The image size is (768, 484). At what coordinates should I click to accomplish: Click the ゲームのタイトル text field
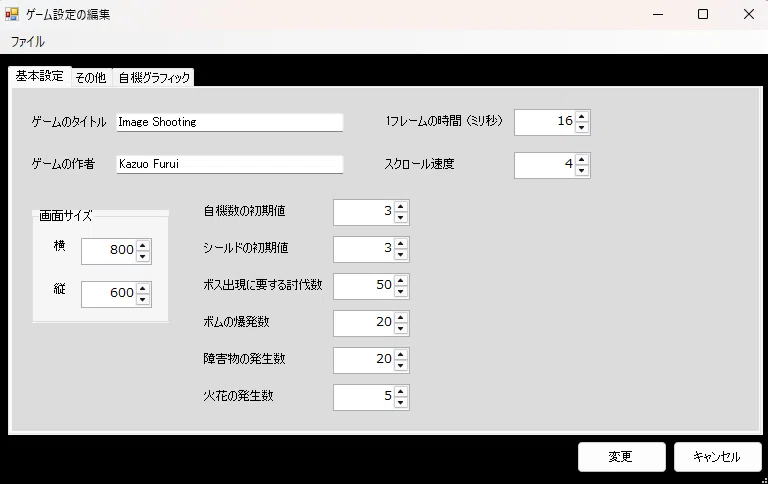230,122
